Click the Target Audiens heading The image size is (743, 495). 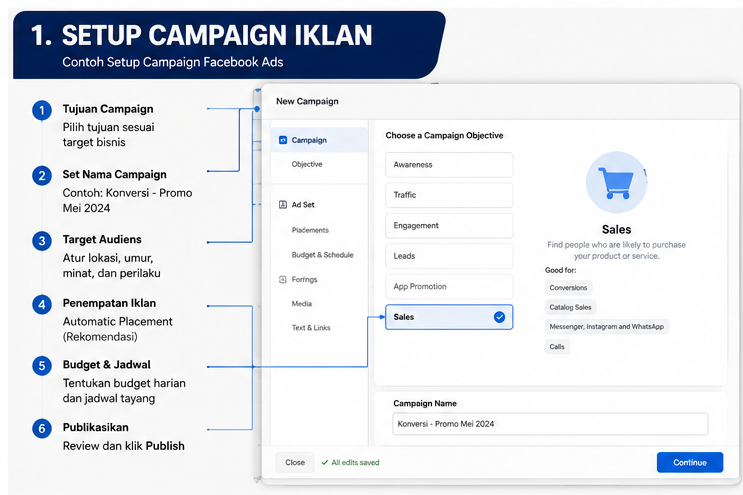click(102, 239)
